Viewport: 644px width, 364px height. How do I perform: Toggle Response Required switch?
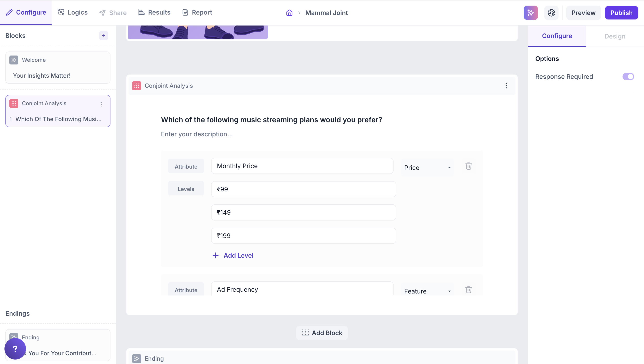tap(628, 77)
